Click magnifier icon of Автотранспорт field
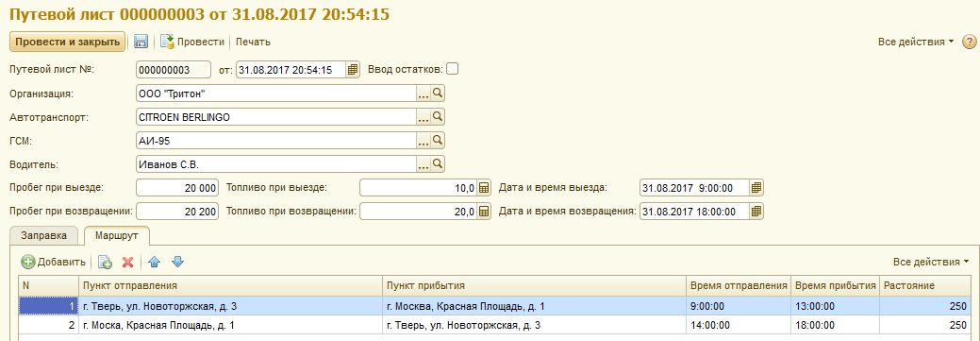This screenshot has width=980, height=341. click(438, 117)
